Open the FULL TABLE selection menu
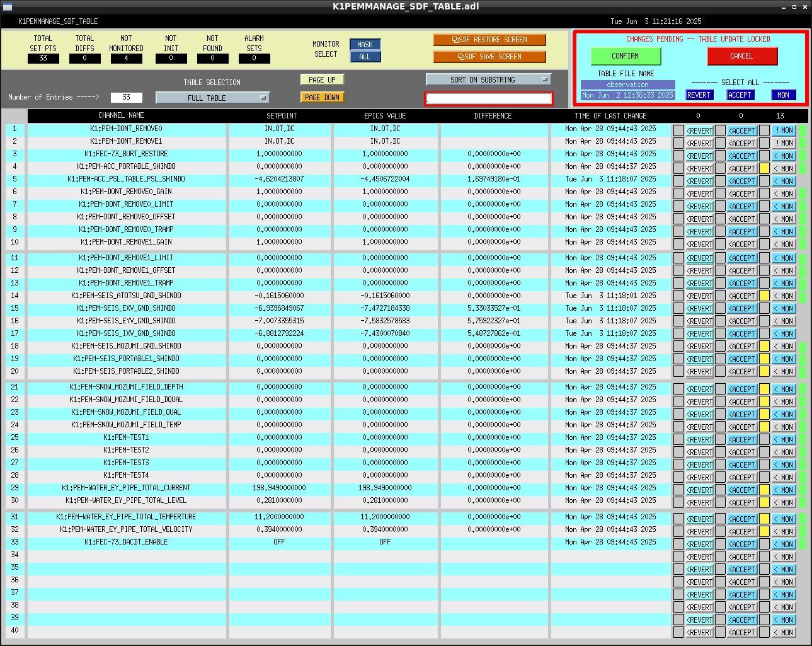 click(x=213, y=98)
